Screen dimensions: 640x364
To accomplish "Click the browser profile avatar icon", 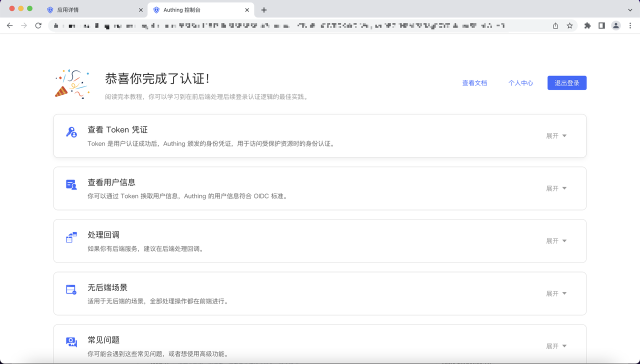I will (x=616, y=25).
